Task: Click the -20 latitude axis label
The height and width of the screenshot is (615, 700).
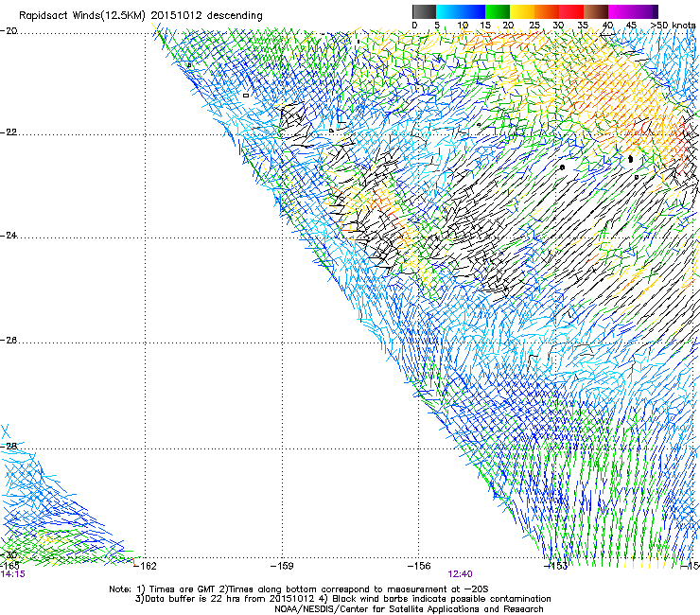Action: click(x=9, y=31)
